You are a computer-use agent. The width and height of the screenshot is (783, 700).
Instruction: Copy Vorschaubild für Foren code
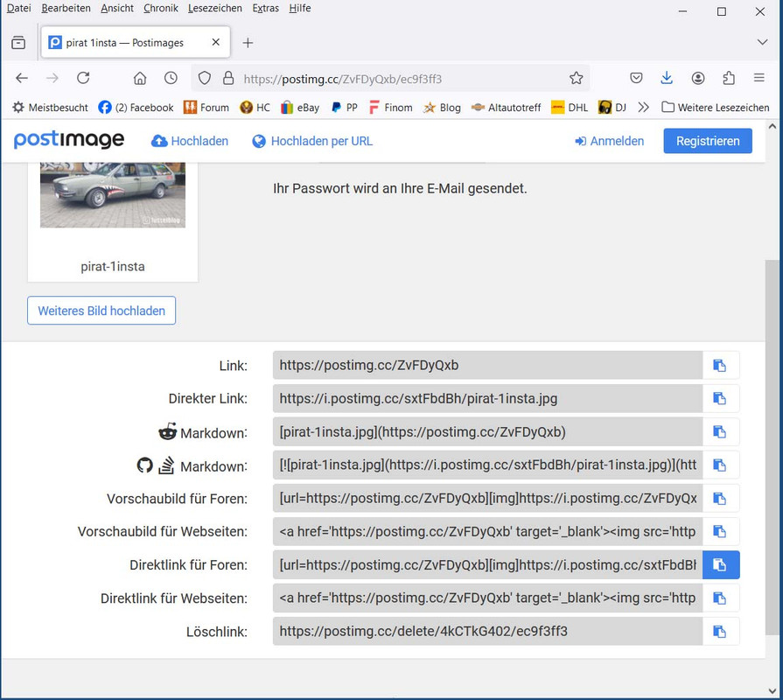721,498
